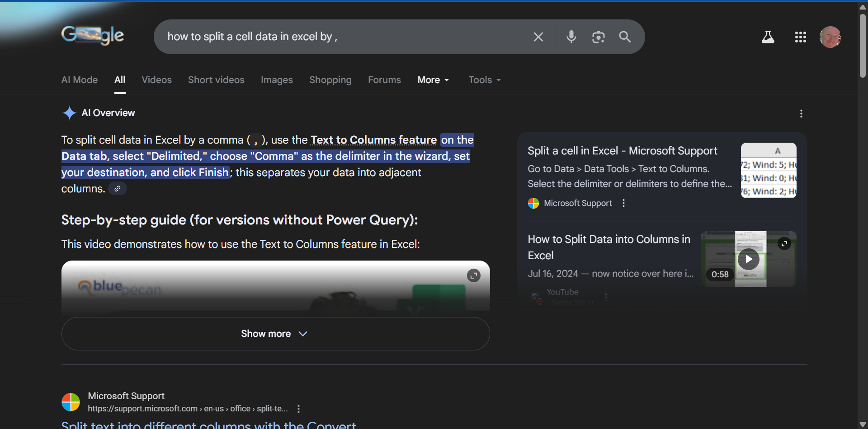The width and height of the screenshot is (868, 429).
Task: Open Text to Columns feature link
Action: (373, 140)
